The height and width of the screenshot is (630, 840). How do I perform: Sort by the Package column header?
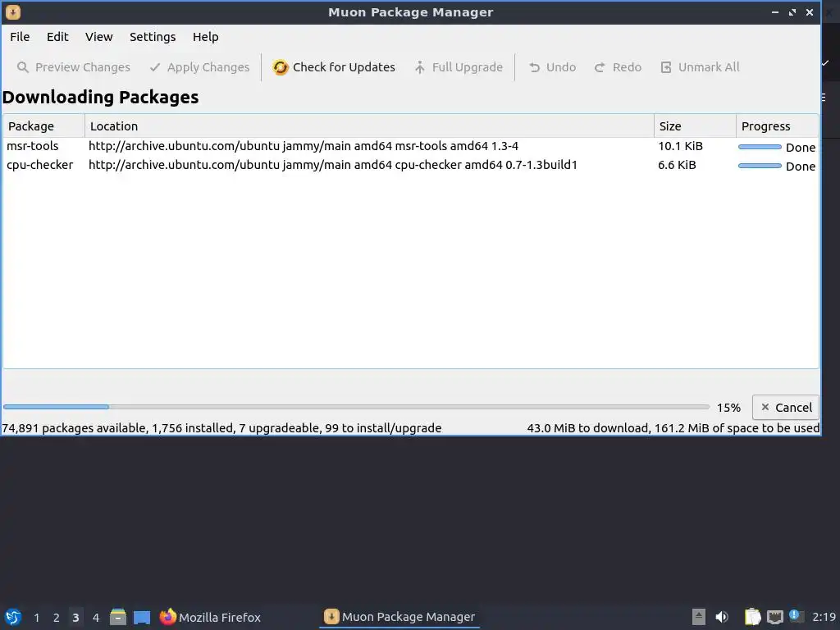[44, 126]
